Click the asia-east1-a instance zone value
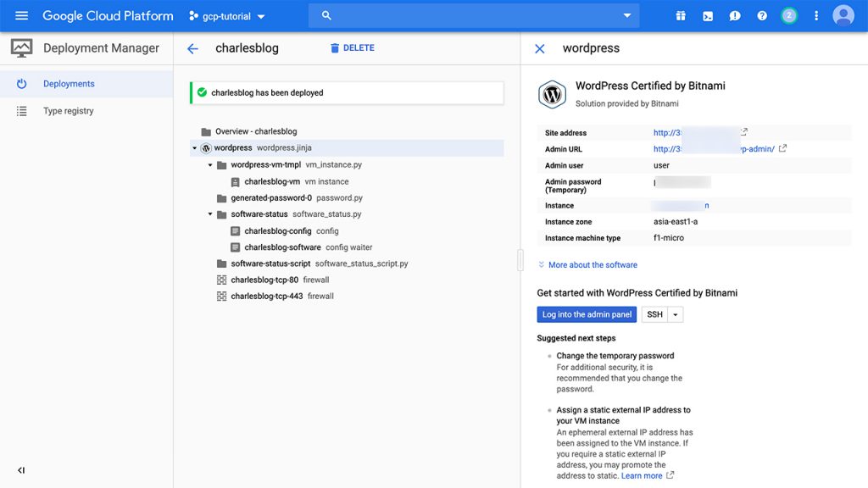868x488 pixels. pyautogui.click(x=676, y=222)
